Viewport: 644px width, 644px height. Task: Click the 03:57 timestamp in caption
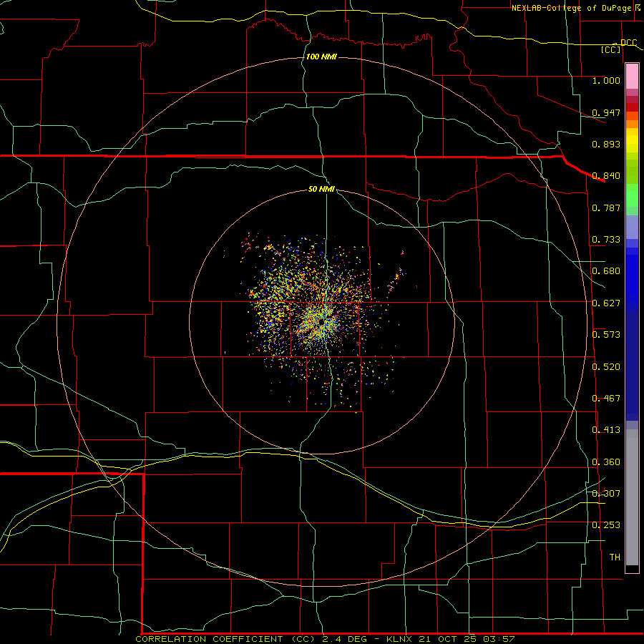pos(498,639)
